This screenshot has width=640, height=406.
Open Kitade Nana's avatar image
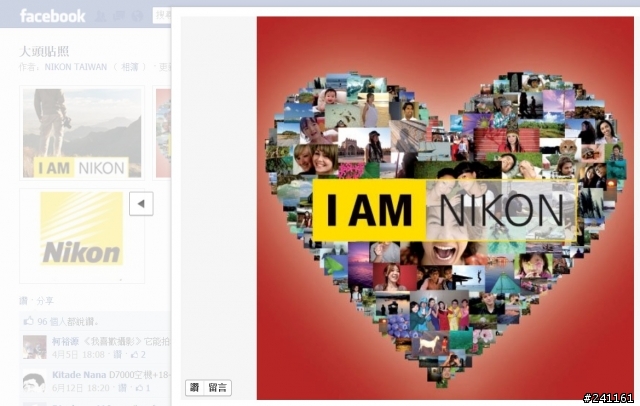click(x=35, y=381)
